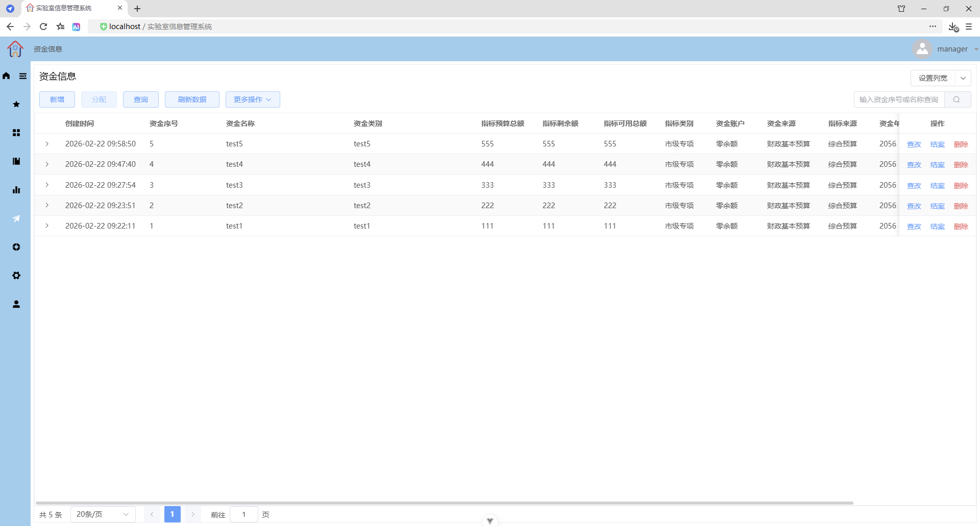Click 查改 for the test4 row
This screenshot has width=980, height=526.
tap(914, 165)
